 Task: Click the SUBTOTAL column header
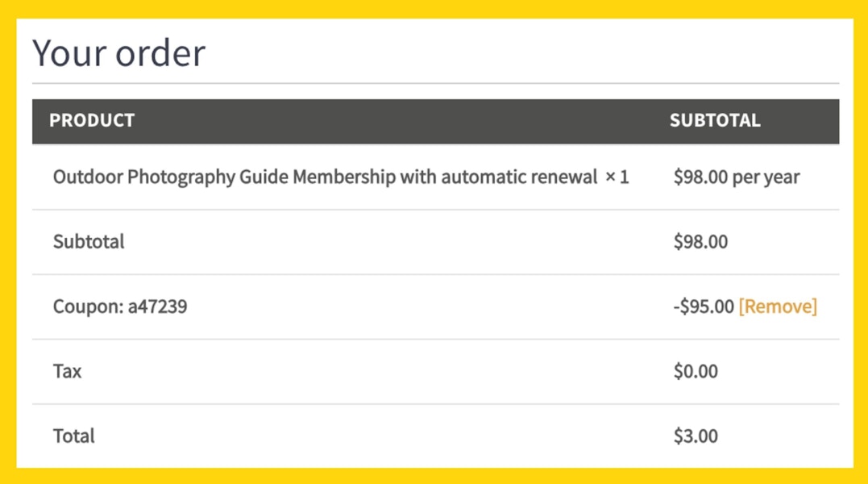[715, 120]
